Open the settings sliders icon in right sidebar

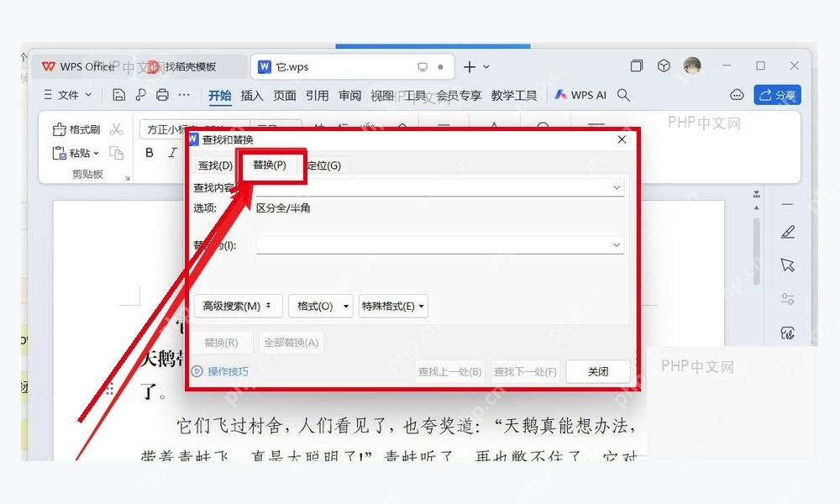[788, 299]
